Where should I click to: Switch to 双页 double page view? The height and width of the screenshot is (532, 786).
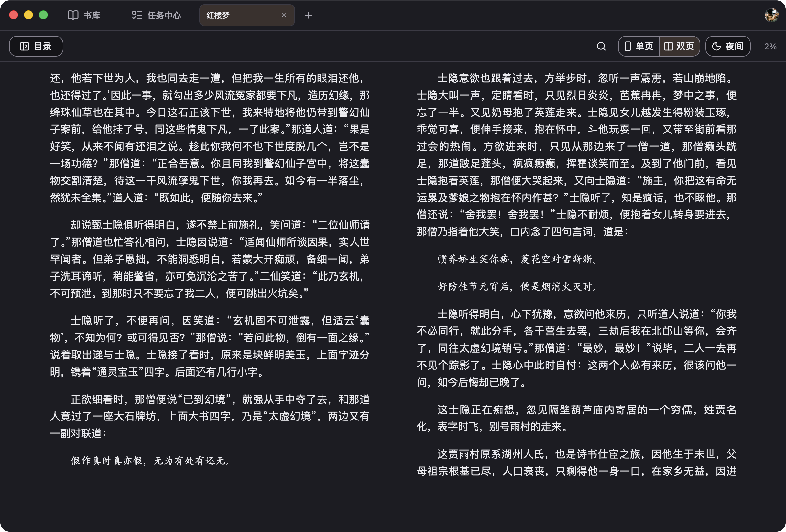coord(679,46)
